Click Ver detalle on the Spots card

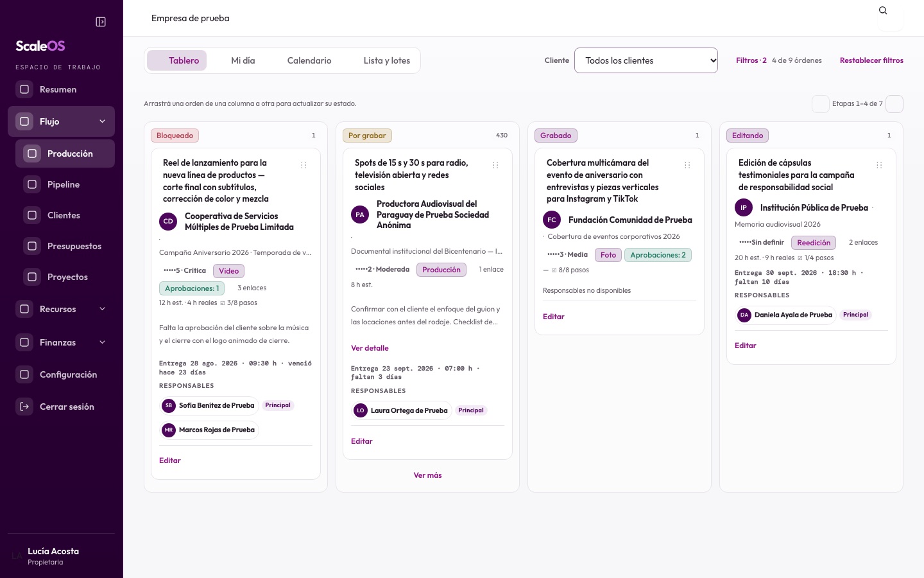370,348
